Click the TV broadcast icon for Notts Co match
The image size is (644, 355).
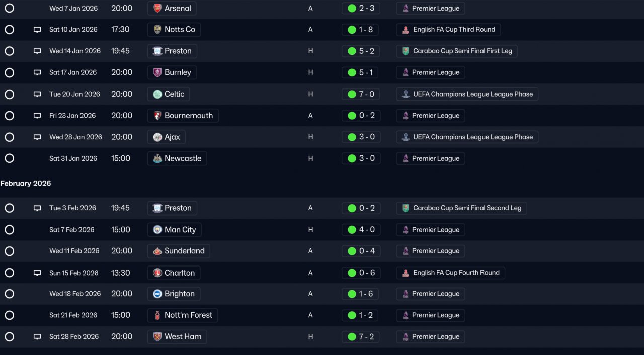[37, 30]
